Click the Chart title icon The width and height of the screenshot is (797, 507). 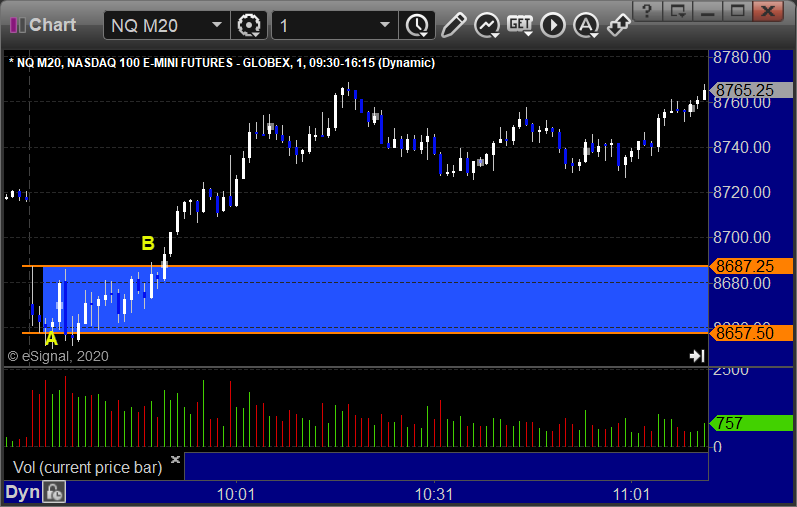tap(18, 25)
